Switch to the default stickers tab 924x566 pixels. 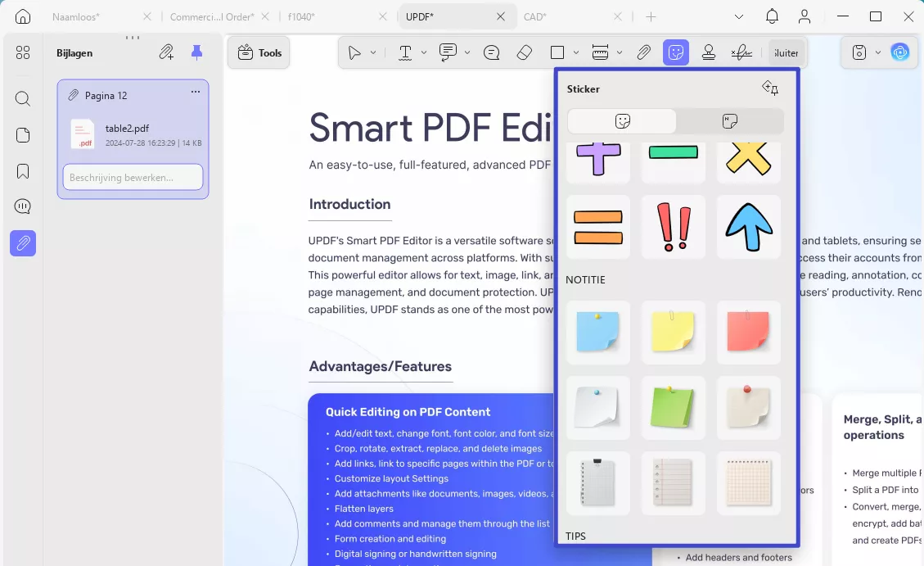point(622,121)
